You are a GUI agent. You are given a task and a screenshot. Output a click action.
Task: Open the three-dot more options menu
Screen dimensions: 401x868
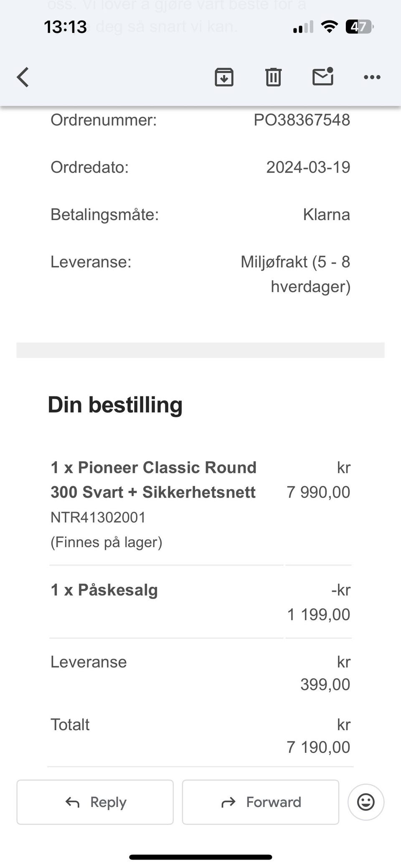coord(372,77)
